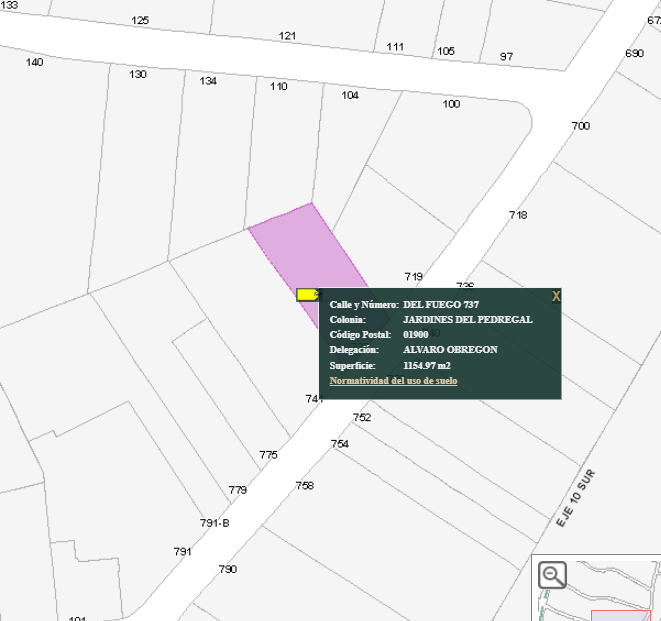Click the zoom-out magnifier icon
Viewport: 661px width, 621px height.
[x=552, y=575]
